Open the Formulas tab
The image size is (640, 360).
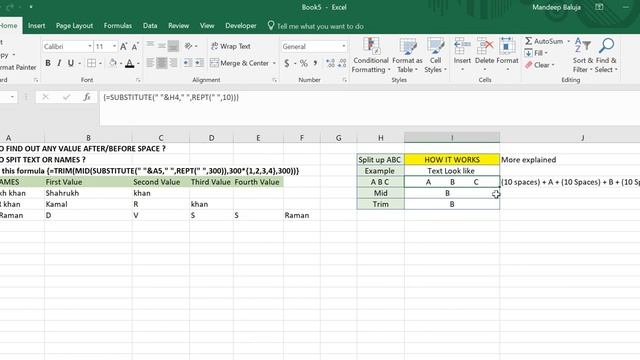[x=118, y=26]
